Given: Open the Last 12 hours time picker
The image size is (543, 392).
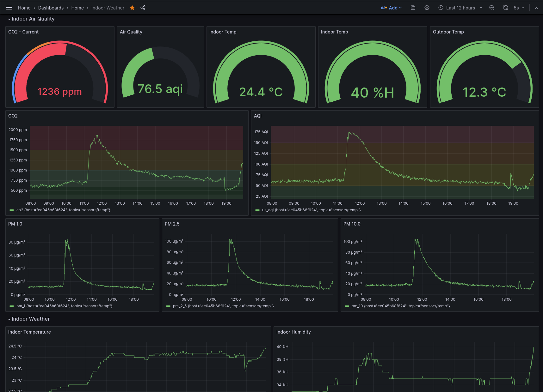Looking at the screenshot, I should coord(460,8).
